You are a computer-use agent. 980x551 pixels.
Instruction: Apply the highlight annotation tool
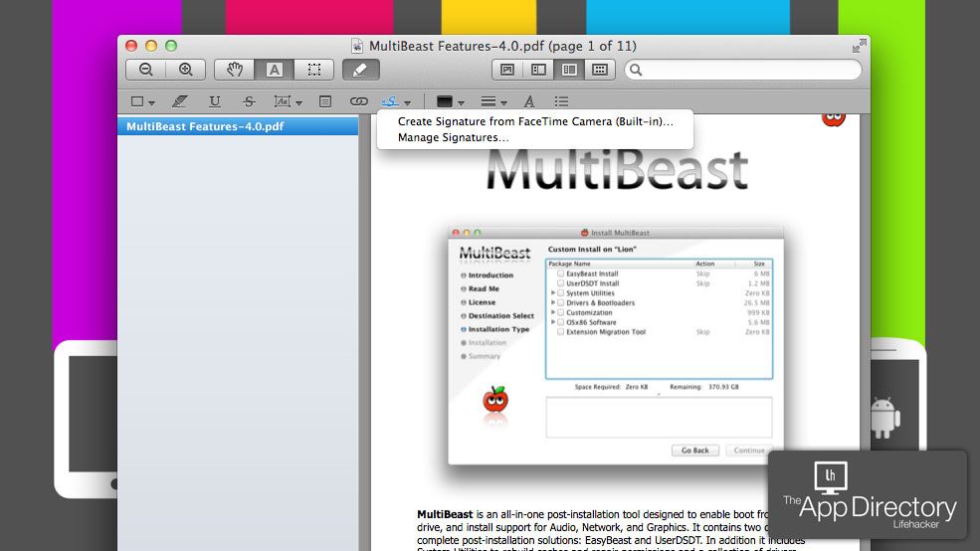[x=179, y=101]
